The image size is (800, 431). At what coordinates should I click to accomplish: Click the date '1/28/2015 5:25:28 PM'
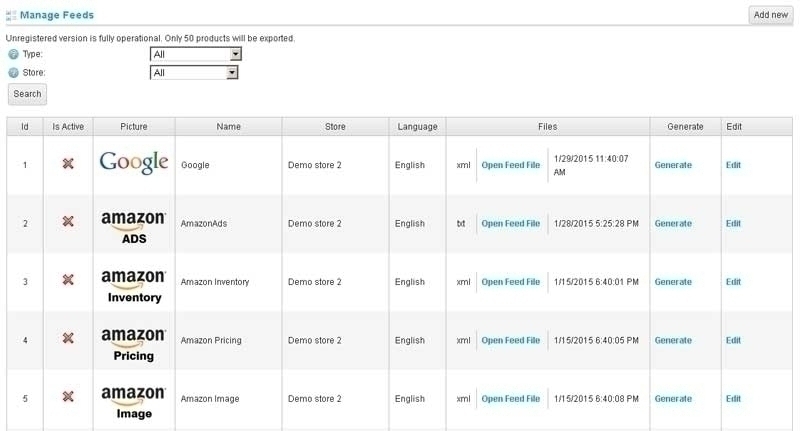[596, 223]
